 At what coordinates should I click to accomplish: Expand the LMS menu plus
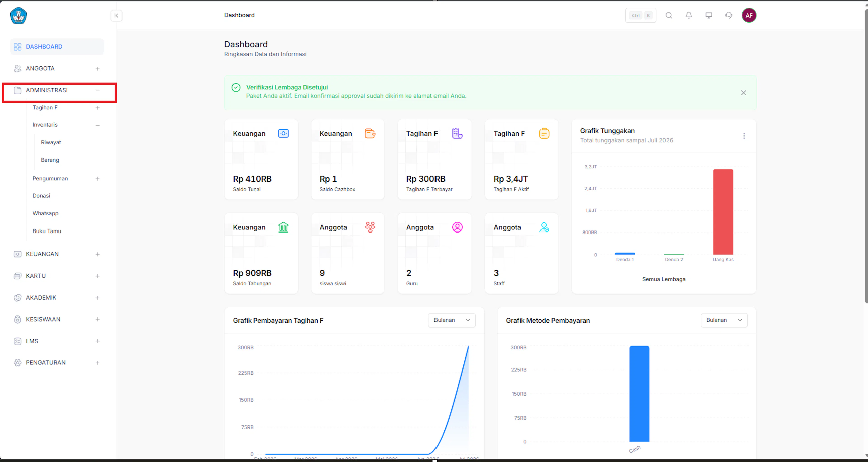(97, 341)
